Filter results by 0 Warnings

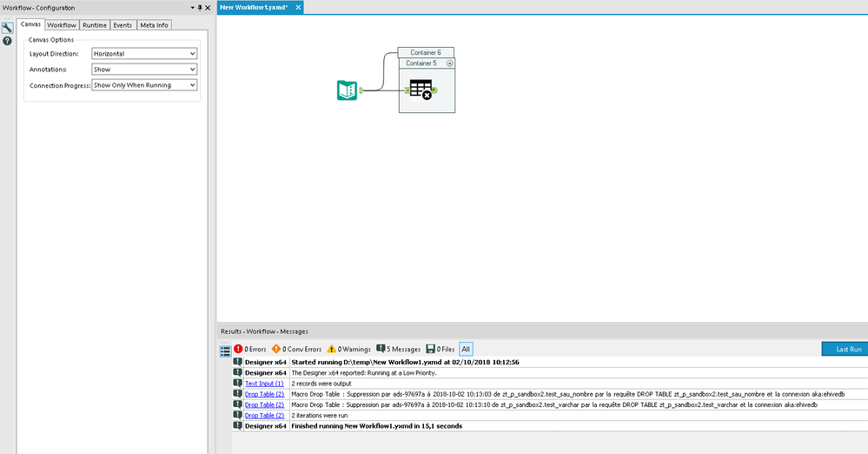tap(348, 350)
